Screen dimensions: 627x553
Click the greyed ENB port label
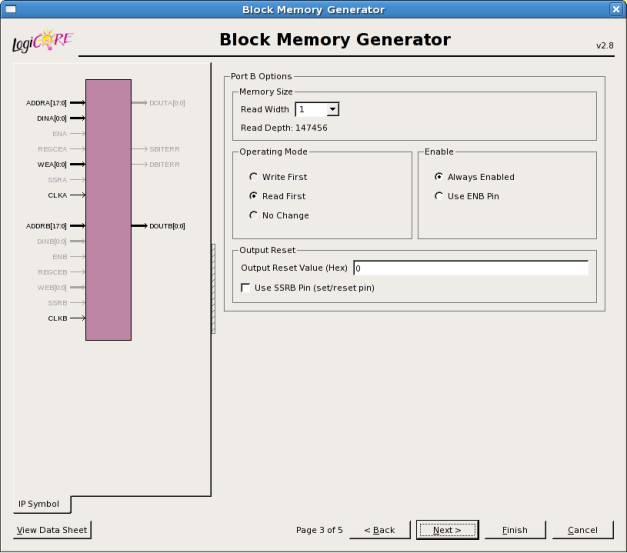[60, 257]
